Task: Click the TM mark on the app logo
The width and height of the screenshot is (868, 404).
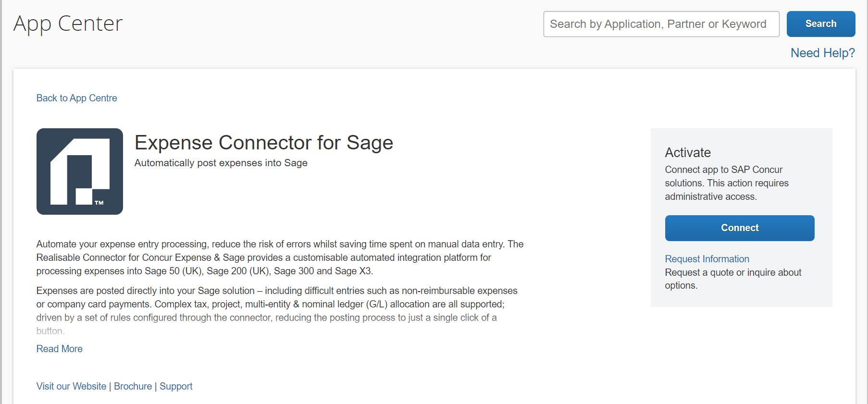Action: pyautogui.click(x=99, y=203)
